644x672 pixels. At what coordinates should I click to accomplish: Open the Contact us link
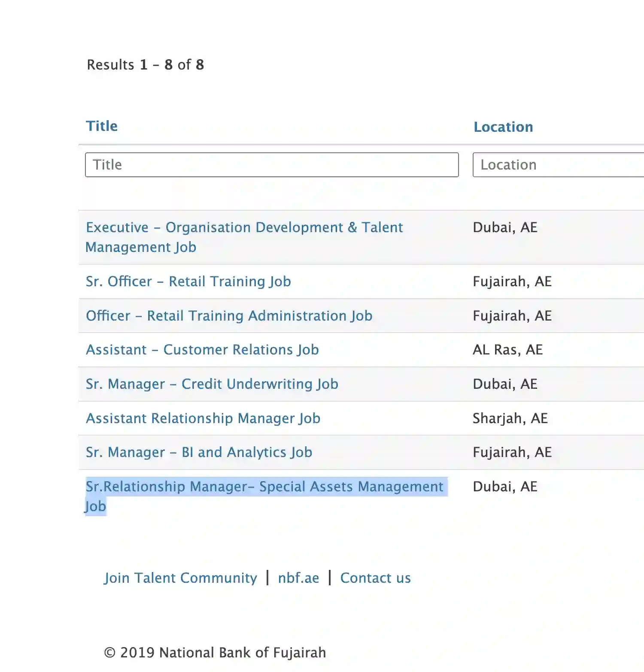click(x=375, y=578)
